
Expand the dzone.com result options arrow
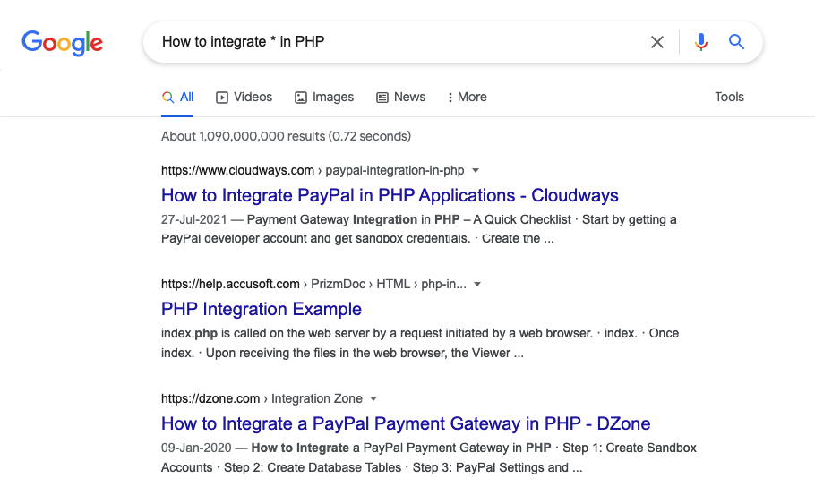[x=373, y=399]
